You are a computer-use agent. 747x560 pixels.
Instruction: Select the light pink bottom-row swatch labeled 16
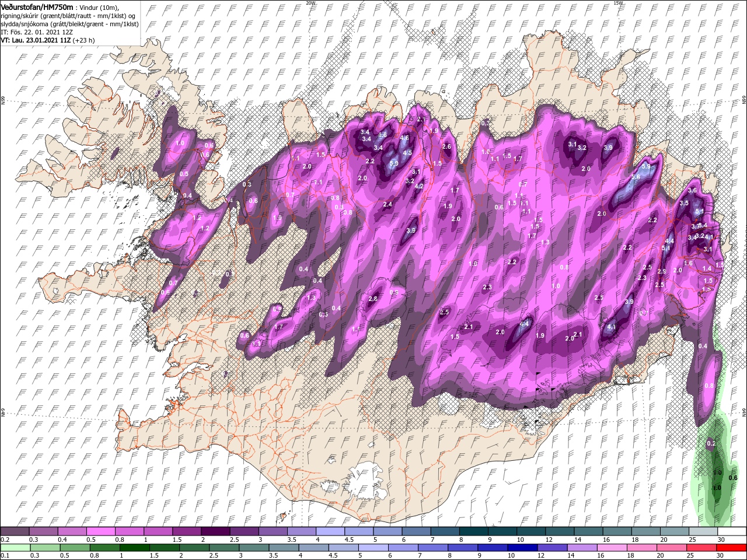click(x=613, y=548)
